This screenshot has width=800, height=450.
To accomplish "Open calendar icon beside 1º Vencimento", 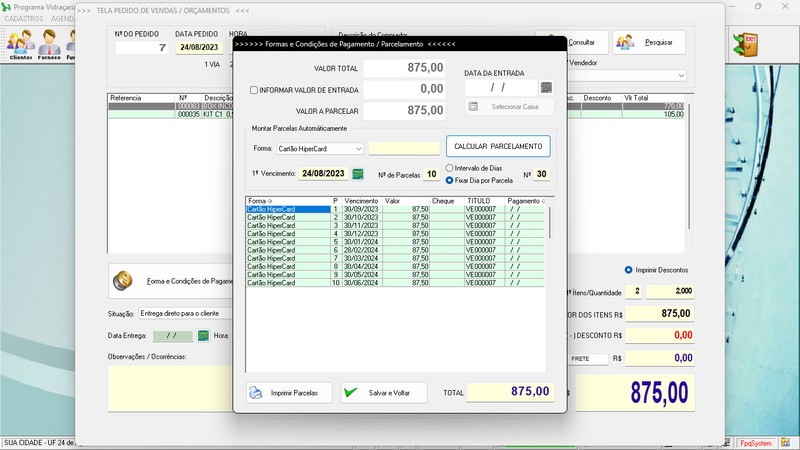I will tap(357, 174).
